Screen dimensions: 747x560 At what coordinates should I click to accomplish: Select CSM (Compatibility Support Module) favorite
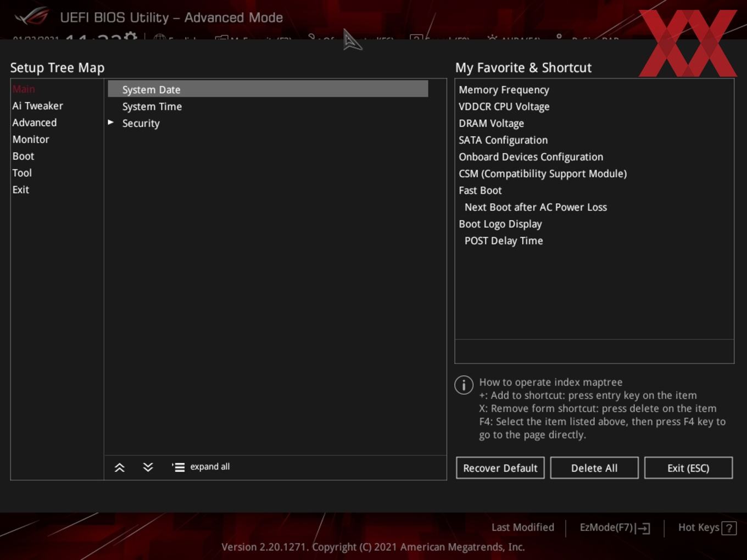543,173
